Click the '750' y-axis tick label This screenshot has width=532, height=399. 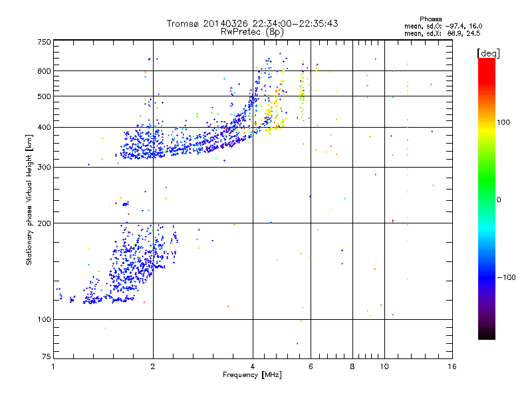[x=44, y=42]
